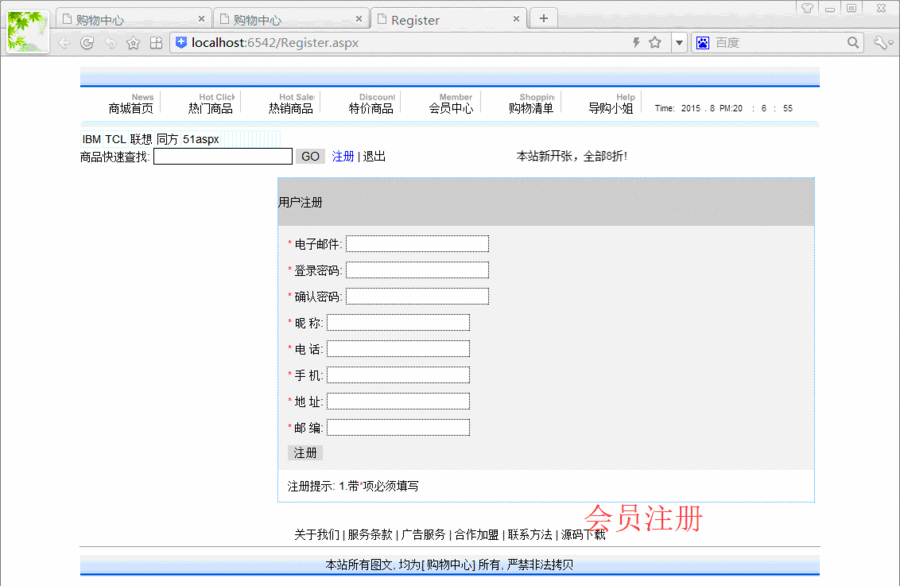Open the address bar history dropdown arrow

tap(679, 42)
